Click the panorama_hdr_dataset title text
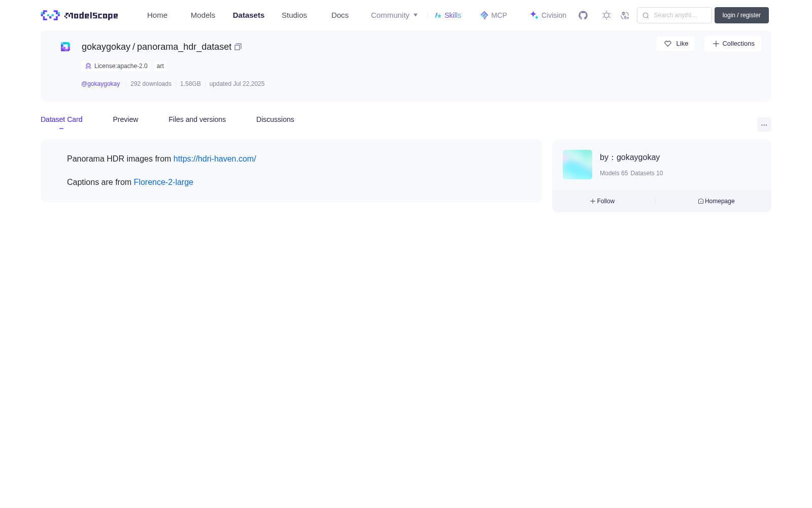812x508 pixels. click(x=184, y=47)
